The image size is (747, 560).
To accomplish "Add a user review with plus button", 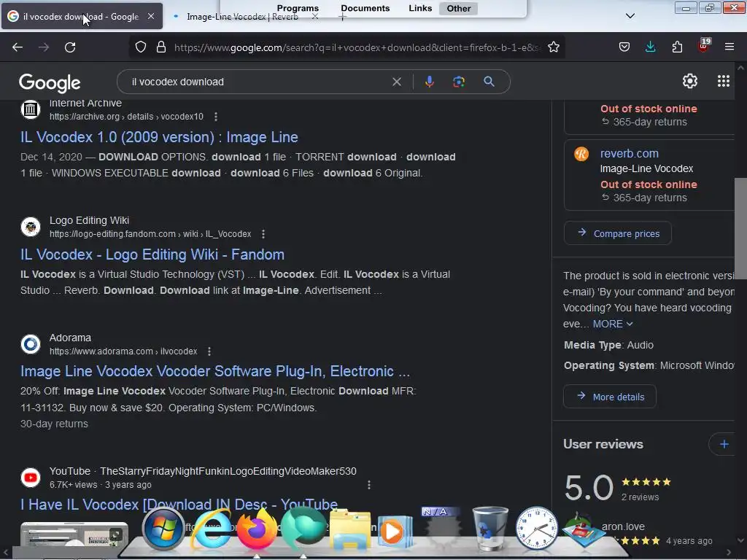I will click(x=724, y=444).
